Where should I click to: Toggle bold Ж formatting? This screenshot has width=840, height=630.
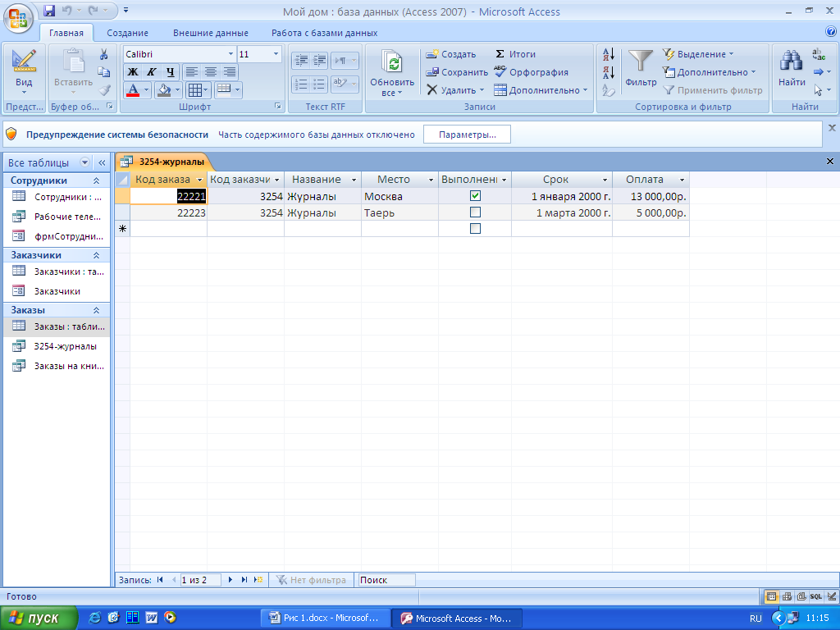132,72
